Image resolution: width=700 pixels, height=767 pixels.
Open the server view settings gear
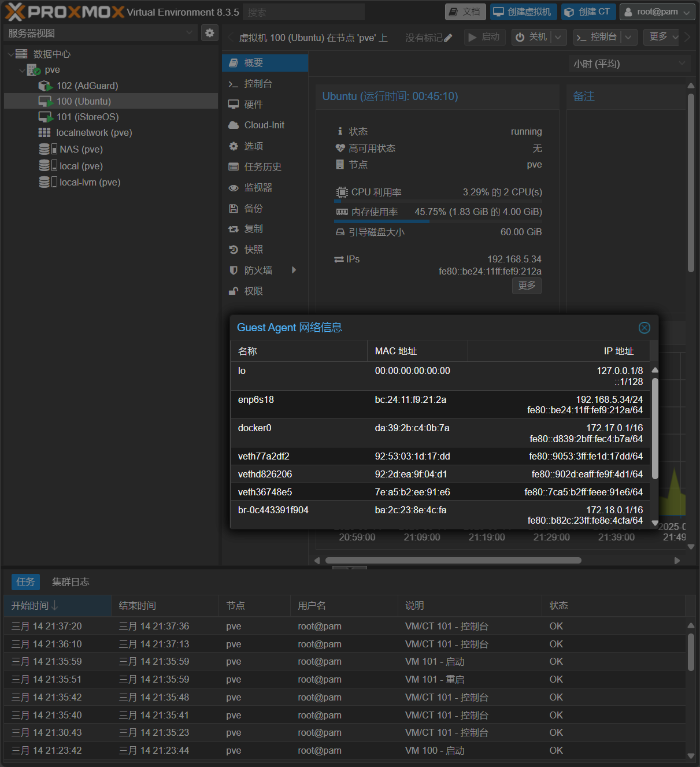[x=210, y=33]
